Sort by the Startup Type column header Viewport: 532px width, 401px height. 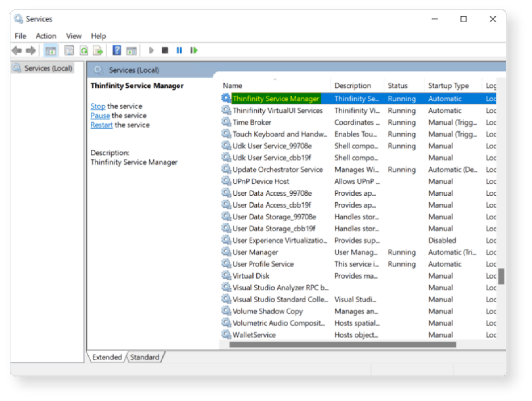click(x=453, y=86)
